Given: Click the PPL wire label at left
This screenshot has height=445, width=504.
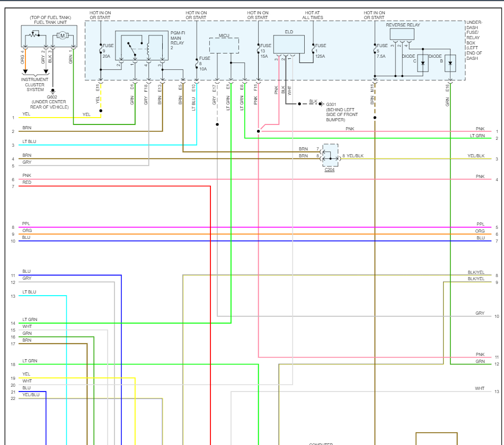Looking at the screenshot, I should point(26,224).
